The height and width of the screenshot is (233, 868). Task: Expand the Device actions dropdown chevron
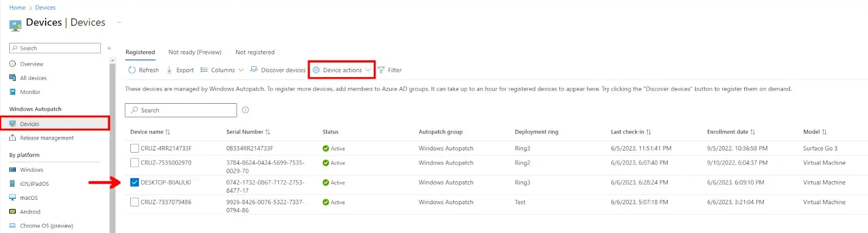click(368, 70)
